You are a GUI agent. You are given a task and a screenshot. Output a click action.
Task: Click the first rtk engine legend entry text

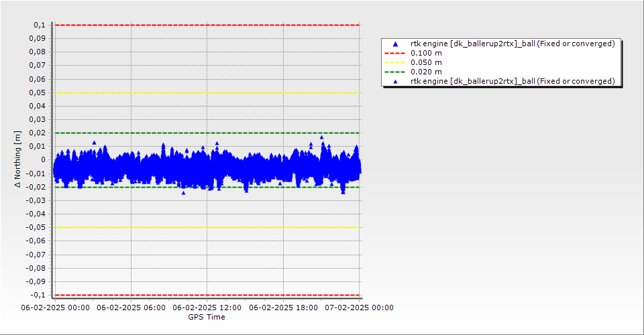pyautogui.click(x=513, y=44)
